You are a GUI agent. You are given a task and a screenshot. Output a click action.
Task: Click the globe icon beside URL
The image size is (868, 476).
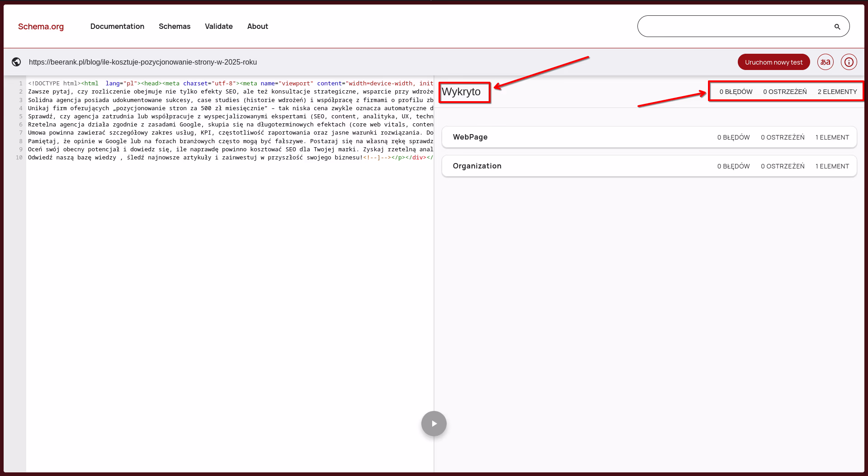coord(16,62)
